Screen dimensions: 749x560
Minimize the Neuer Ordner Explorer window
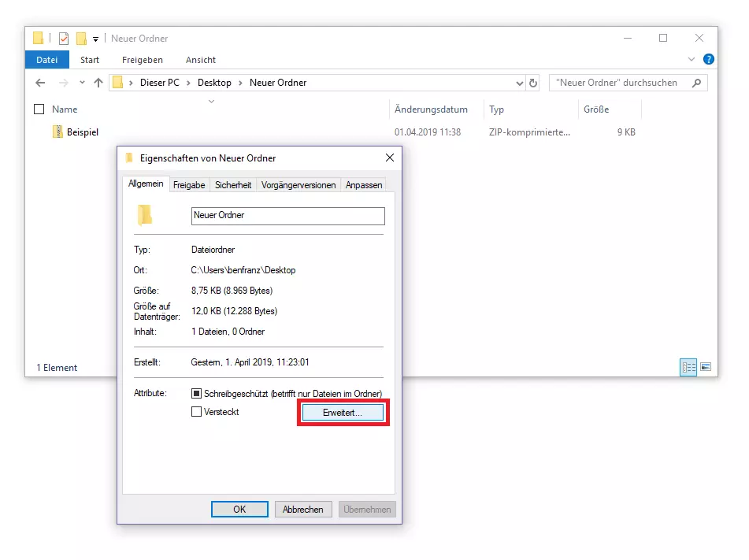628,39
